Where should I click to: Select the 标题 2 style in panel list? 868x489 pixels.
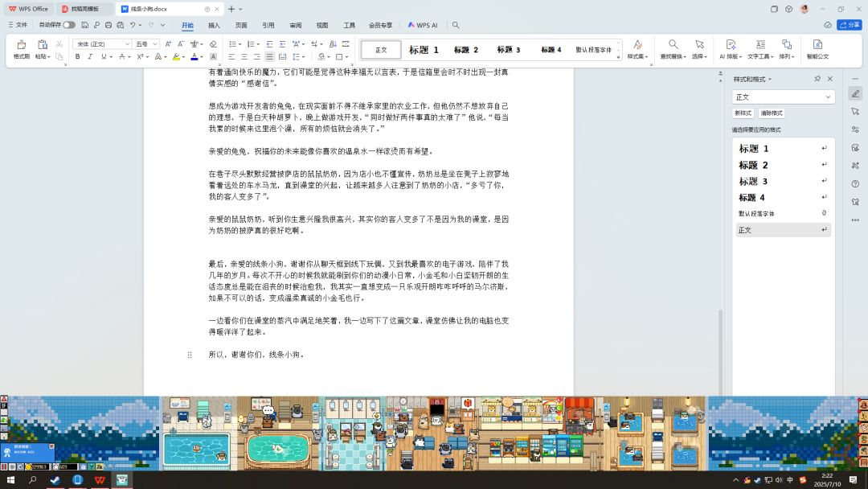click(754, 165)
